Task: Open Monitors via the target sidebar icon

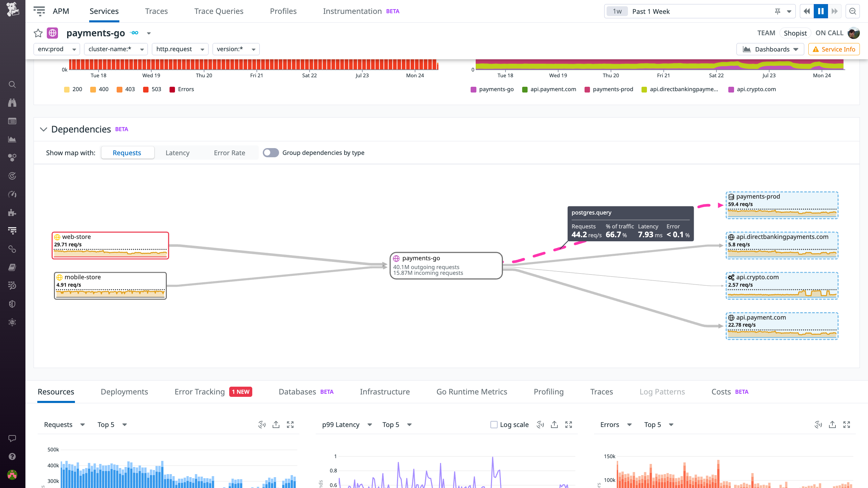Action: coord(13,175)
